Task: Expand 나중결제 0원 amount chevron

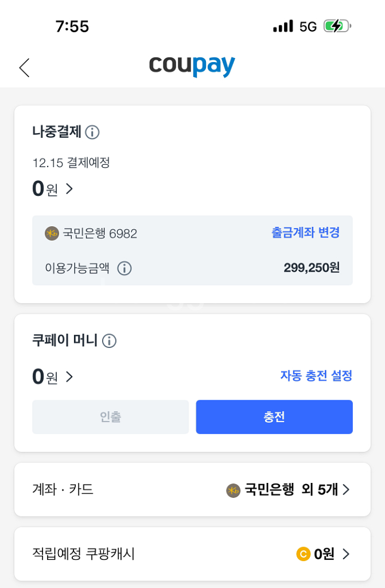Action: 69,188
